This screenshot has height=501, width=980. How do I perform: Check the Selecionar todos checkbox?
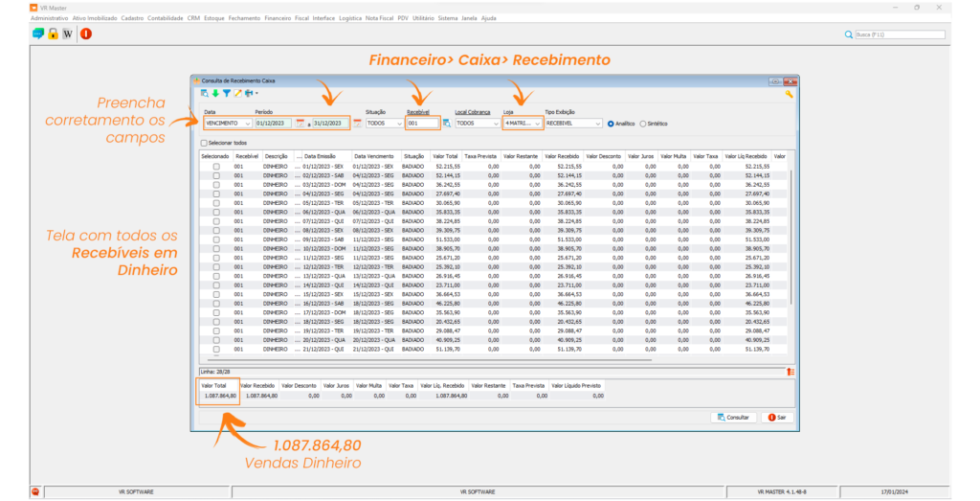[204, 144]
